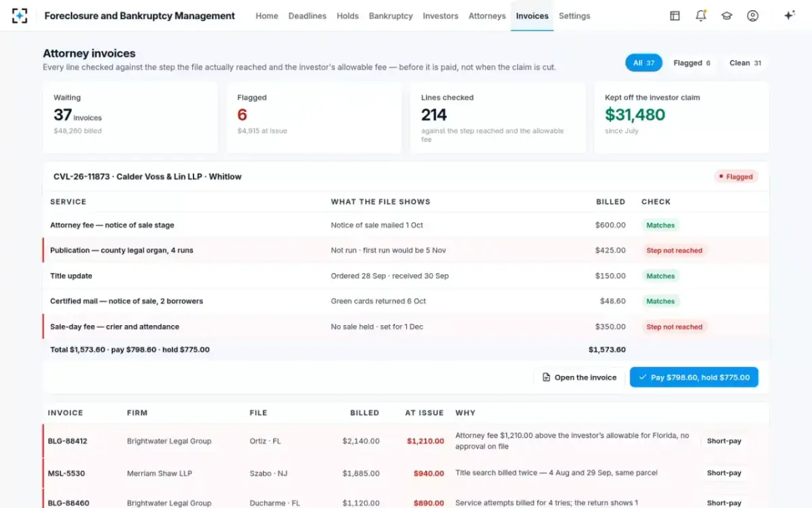
Task: Select the Publication — county legal organ row
Action: [x=406, y=250]
